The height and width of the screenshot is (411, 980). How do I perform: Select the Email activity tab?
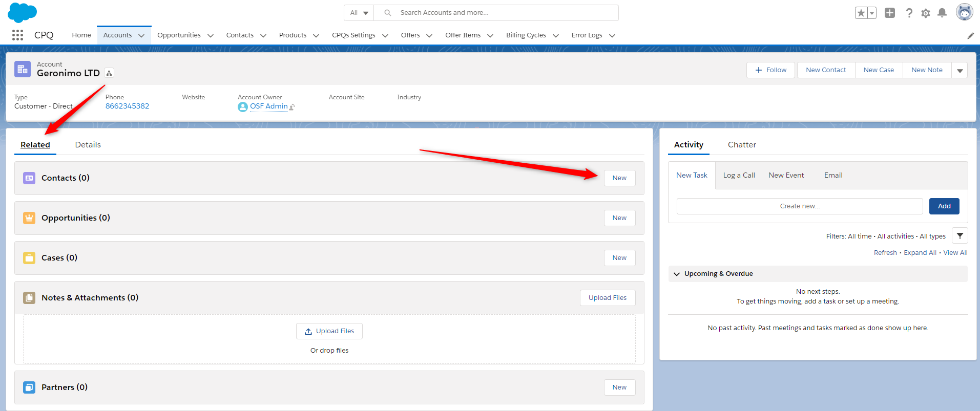833,176
